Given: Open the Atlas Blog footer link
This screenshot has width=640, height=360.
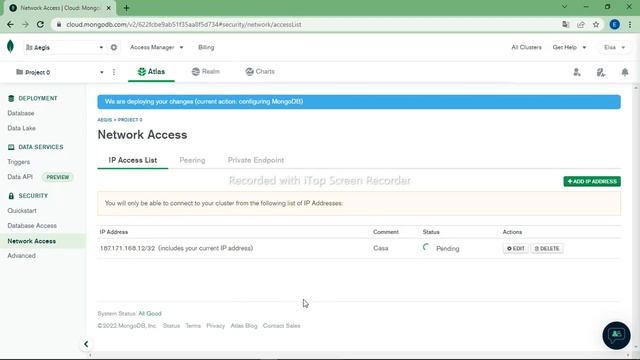Looking at the screenshot, I should pos(244,326).
